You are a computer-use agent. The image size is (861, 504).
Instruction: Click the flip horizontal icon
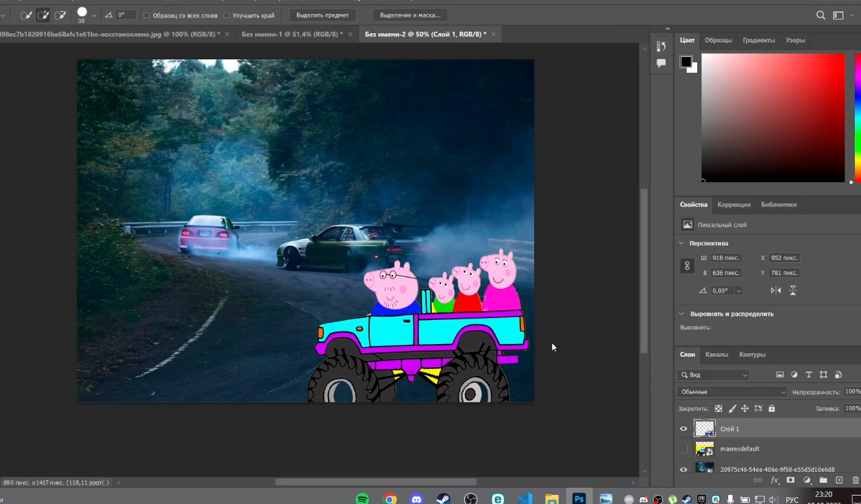776,291
